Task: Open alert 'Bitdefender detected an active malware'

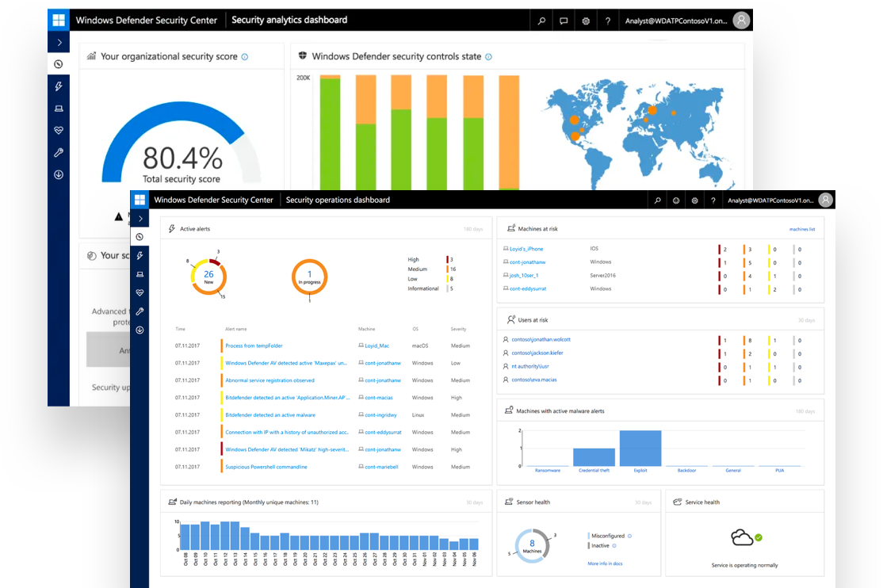Action: point(270,415)
